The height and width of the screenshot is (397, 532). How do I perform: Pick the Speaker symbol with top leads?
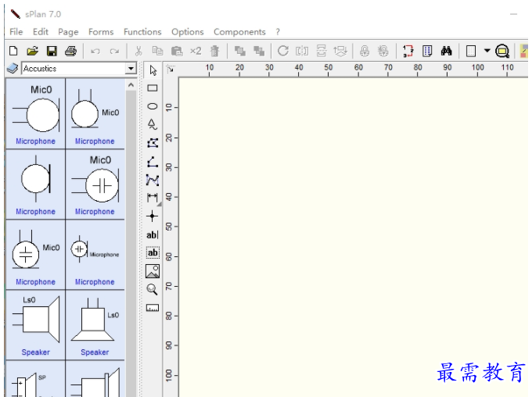[95, 325]
